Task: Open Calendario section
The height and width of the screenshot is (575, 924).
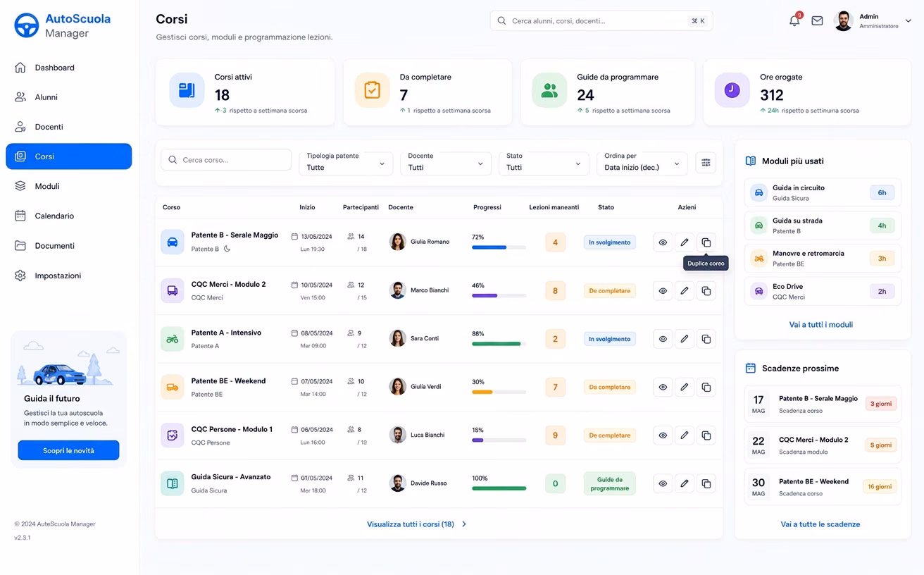Action: (69, 216)
